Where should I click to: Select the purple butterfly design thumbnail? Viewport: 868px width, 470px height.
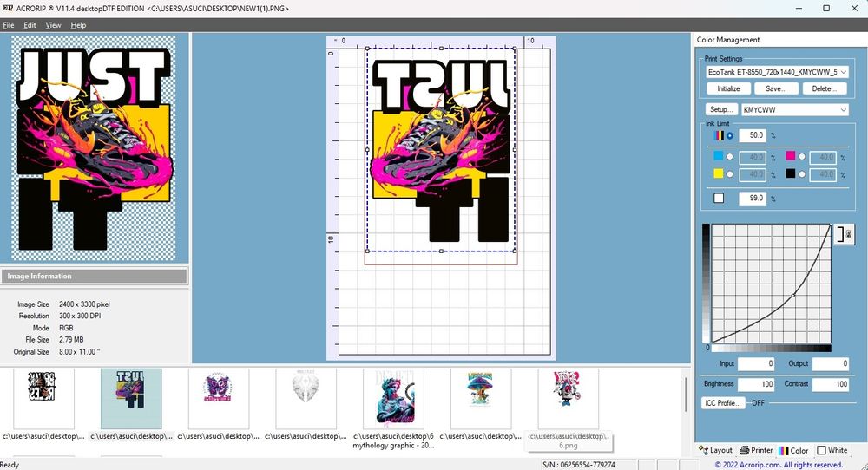(x=219, y=399)
